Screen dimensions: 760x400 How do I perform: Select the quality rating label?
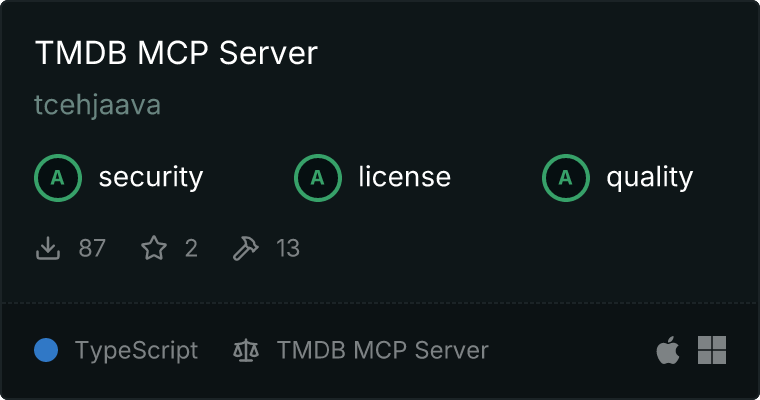[x=649, y=178]
